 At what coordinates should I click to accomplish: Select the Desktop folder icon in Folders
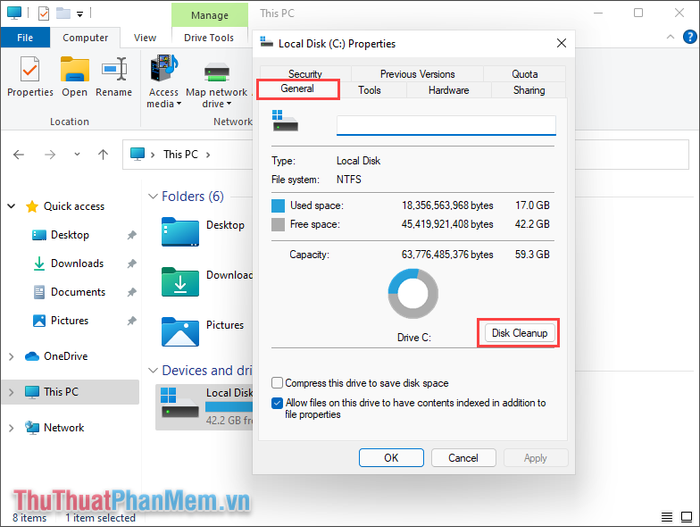(x=180, y=232)
